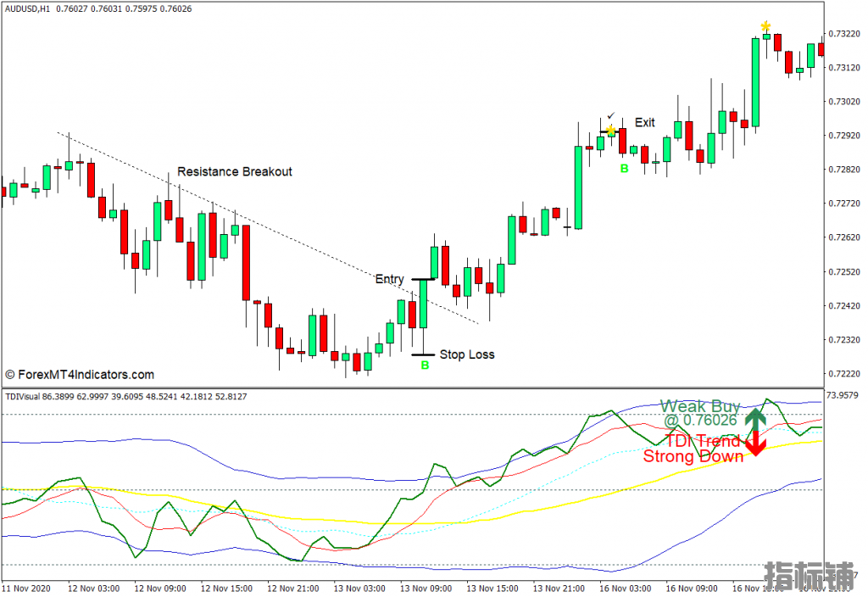
Task: Click the 0.73220 price axis label
Action: (x=844, y=34)
